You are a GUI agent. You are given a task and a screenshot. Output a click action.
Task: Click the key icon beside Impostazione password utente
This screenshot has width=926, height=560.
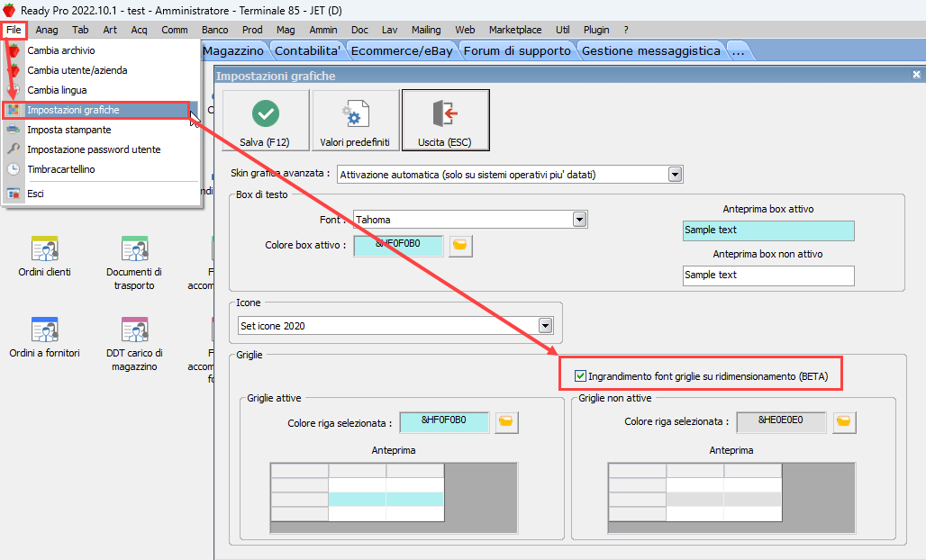pos(14,149)
